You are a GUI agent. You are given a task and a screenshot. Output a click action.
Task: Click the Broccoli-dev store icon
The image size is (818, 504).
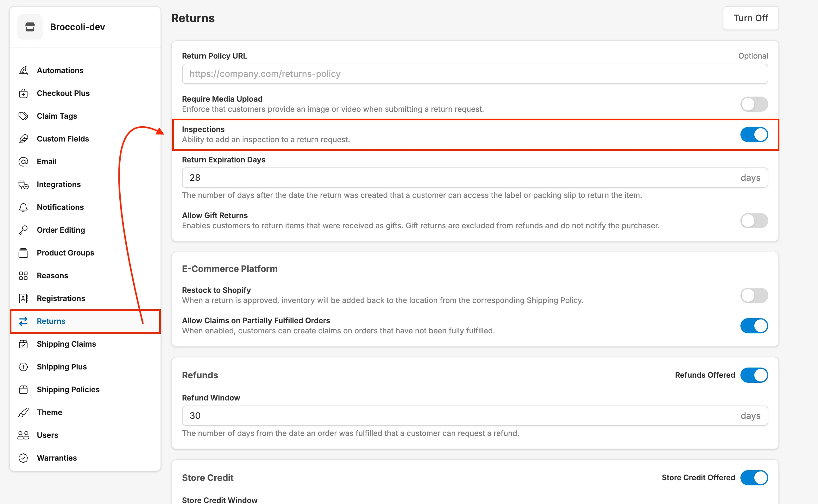30,27
